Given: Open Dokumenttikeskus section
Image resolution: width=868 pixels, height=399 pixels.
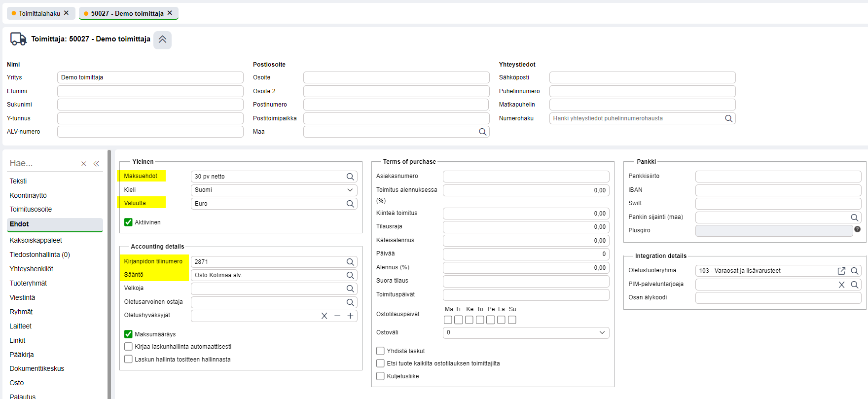Looking at the screenshot, I should pyautogui.click(x=37, y=368).
